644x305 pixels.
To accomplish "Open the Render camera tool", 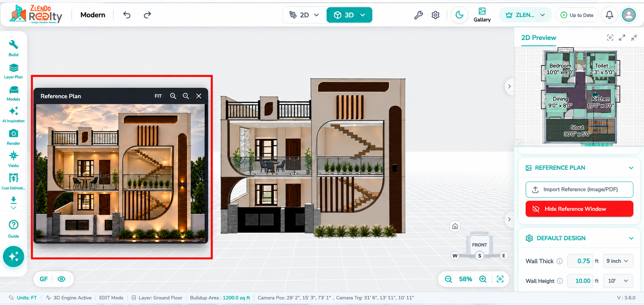I will click(13, 137).
